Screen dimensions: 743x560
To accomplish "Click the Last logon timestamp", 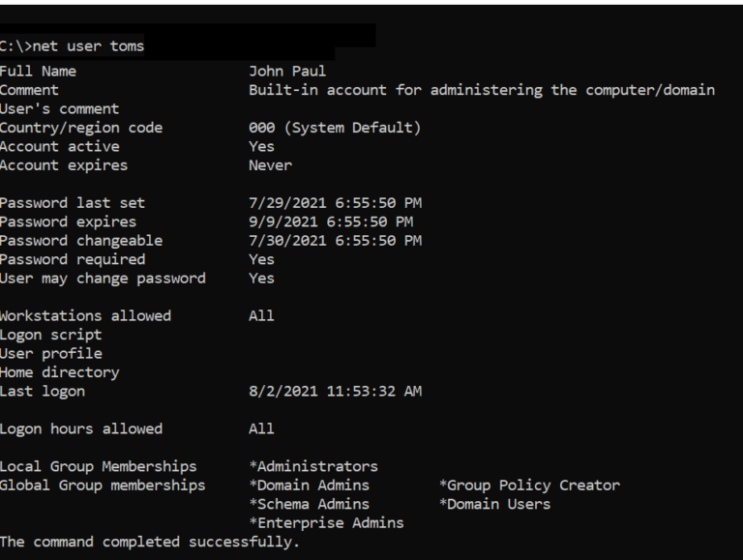I will (x=335, y=392).
